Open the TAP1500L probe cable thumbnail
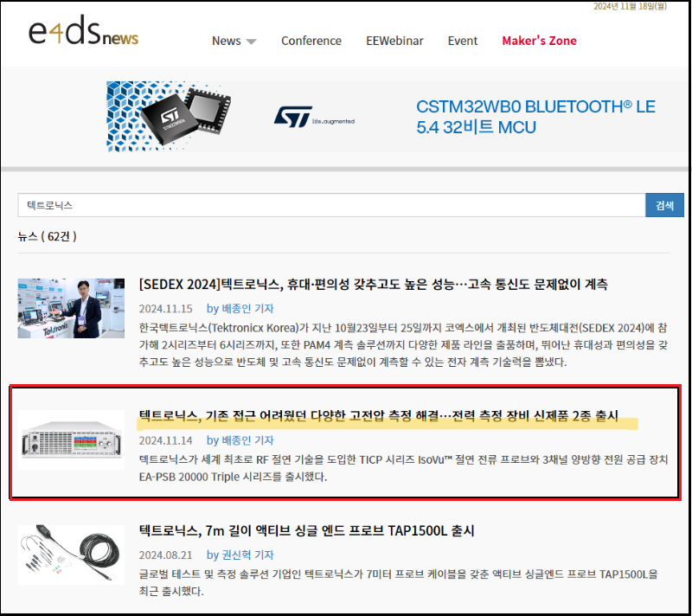The width and height of the screenshot is (692, 616). point(71,555)
